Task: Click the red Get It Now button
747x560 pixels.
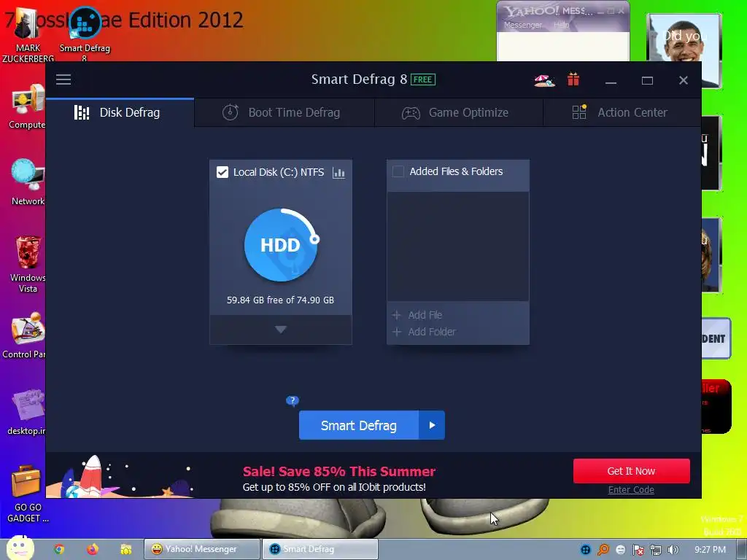Action: click(631, 471)
